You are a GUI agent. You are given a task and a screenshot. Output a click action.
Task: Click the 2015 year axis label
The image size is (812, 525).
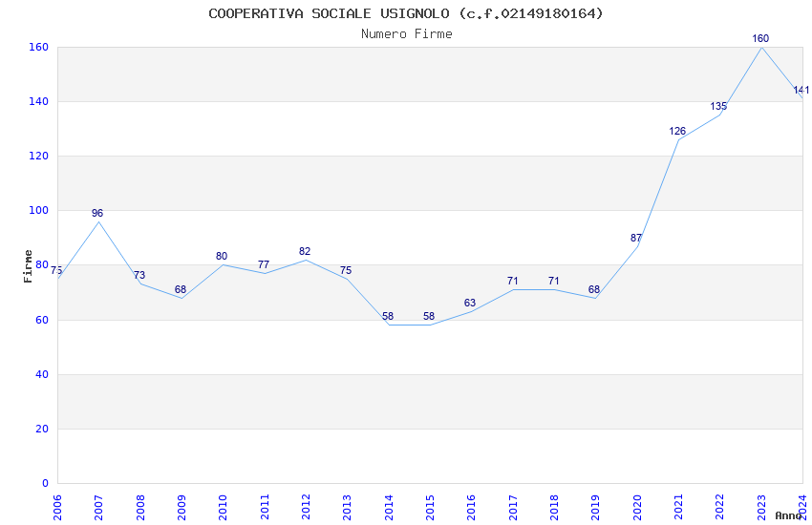click(430, 508)
